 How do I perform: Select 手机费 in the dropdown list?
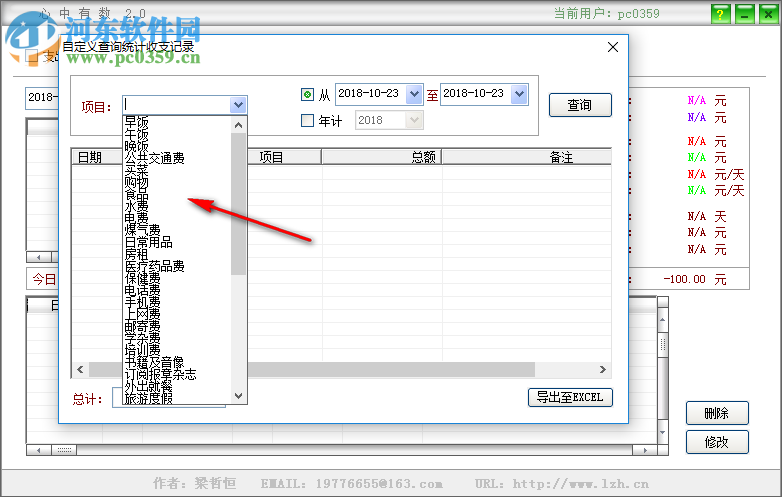(143, 302)
